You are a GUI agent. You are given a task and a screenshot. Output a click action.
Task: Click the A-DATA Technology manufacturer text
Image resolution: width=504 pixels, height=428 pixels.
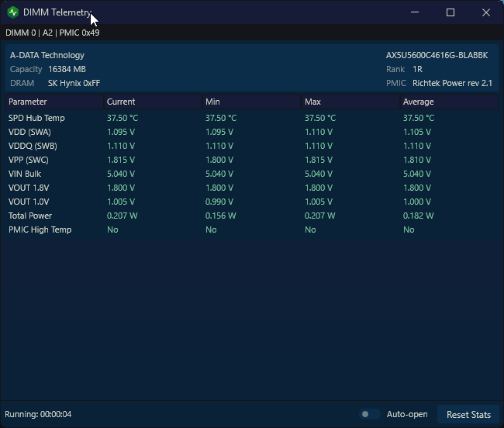[x=47, y=55]
